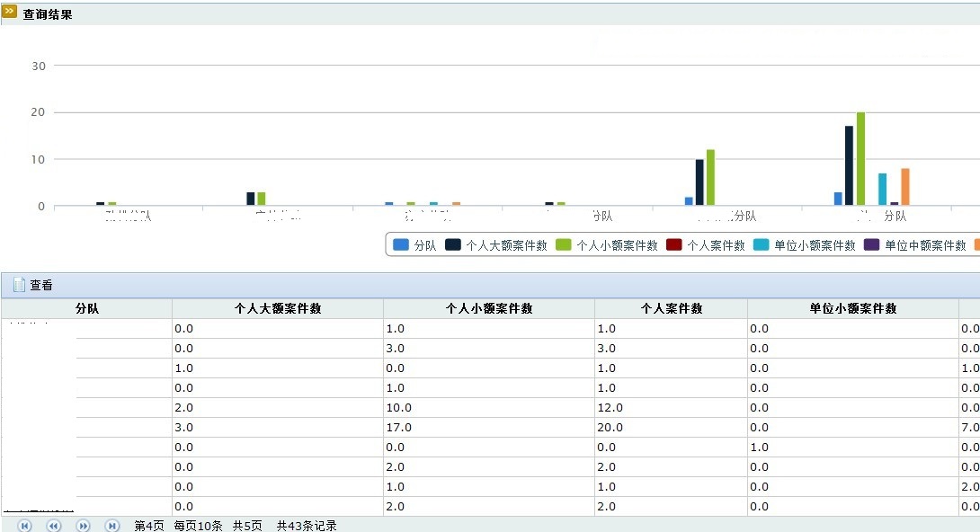980x532 pixels.
Task: Go to previous page pagination icon
Action: click(x=54, y=526)
